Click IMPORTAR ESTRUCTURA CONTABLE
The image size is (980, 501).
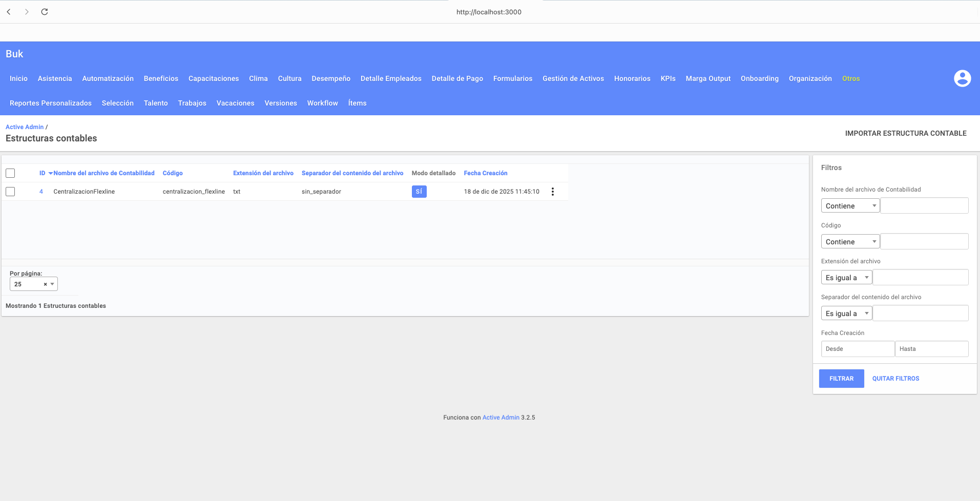[x=907, y=133]
